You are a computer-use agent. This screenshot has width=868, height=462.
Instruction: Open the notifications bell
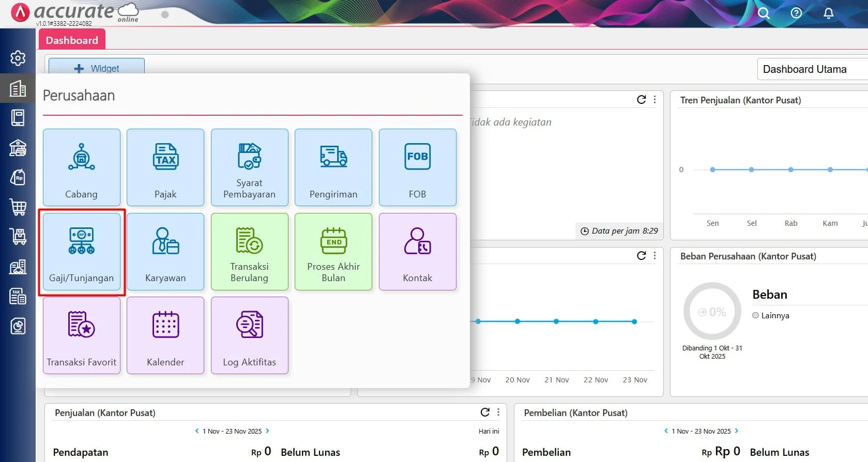828,13
